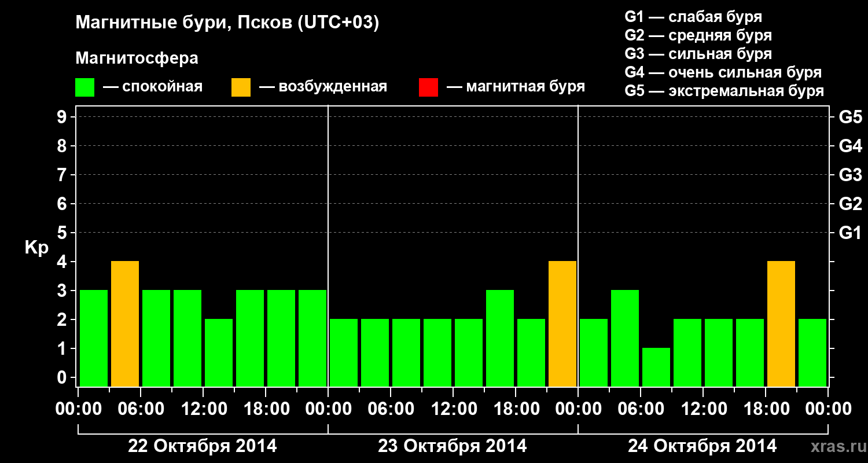This screenshot has width=868, height=463.
Task: Click the last green bar of 24 Октября
Action: (x=812, y=352)
